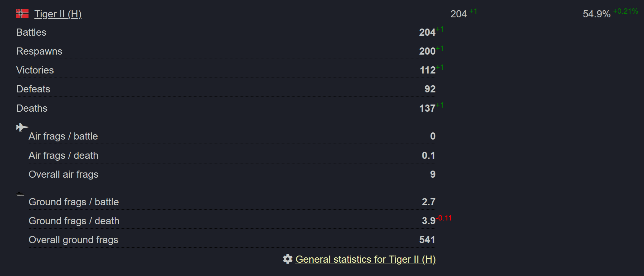Image resolution: width=644 pixels, height=276 pixels.
Task: Click the Victories value 112
Action: [x=427, y=70]
